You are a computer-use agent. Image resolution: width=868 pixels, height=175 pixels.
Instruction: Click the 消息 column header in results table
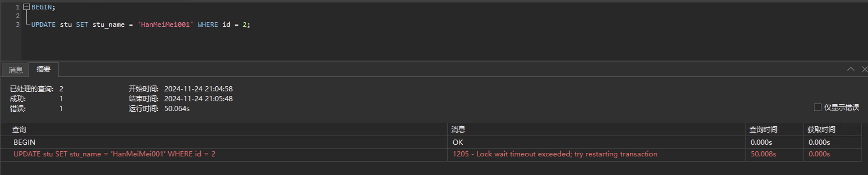click(458, 129)
